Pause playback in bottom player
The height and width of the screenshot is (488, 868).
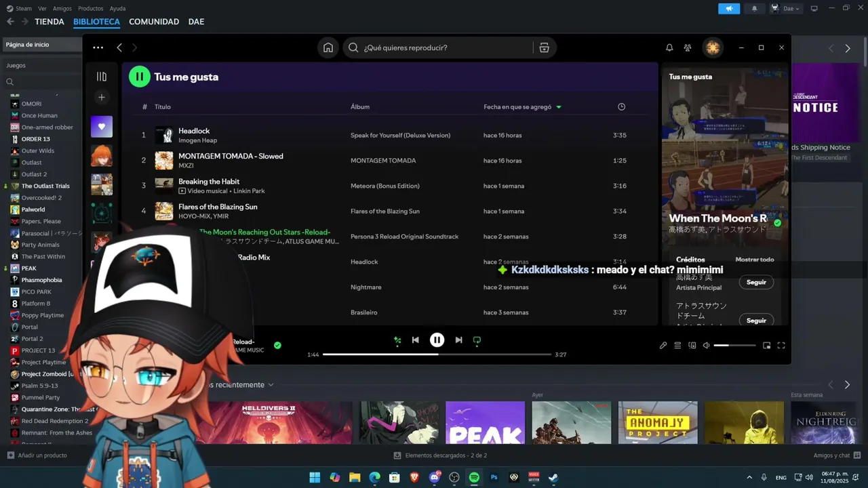click(437, 340)
